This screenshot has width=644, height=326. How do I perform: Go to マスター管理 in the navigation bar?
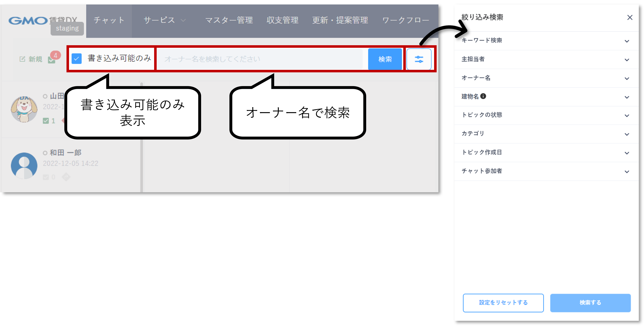[229, 20]
